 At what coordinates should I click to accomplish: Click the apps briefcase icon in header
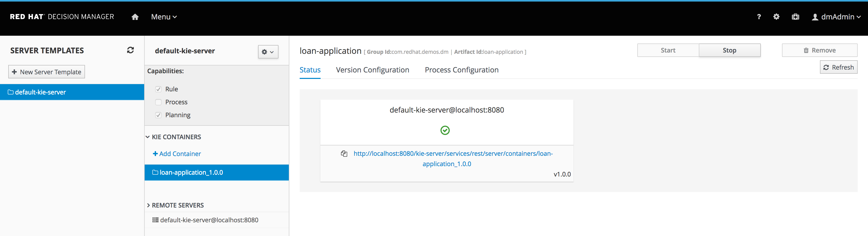(795, 17)
